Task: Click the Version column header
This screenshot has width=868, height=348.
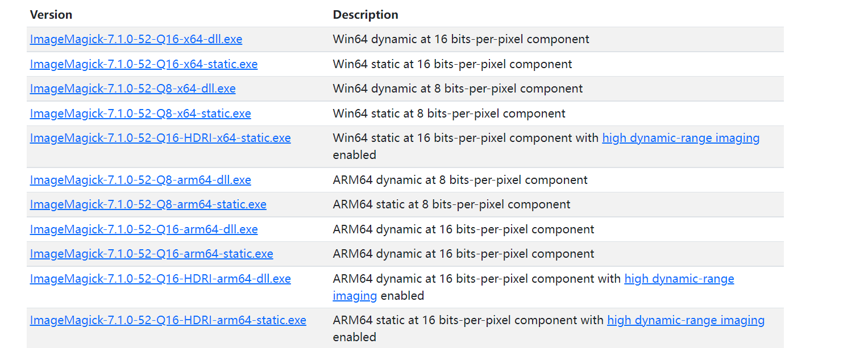Action: pos(51,15)
